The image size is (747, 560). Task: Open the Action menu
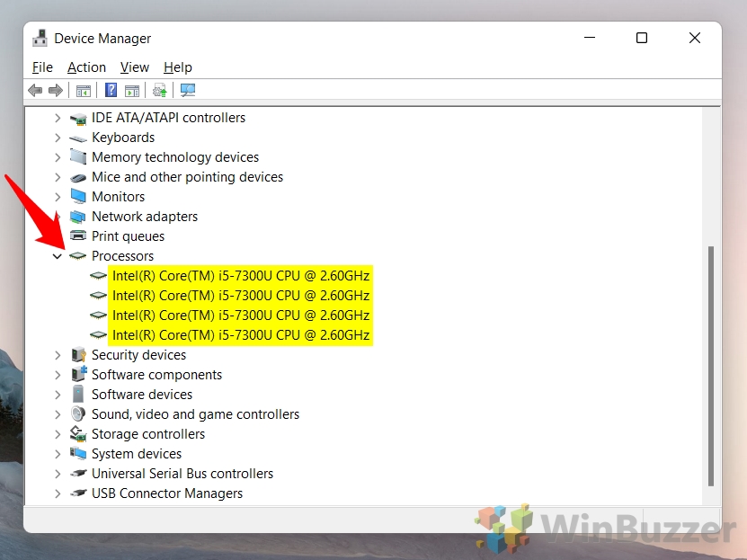(x=86, y=67)
